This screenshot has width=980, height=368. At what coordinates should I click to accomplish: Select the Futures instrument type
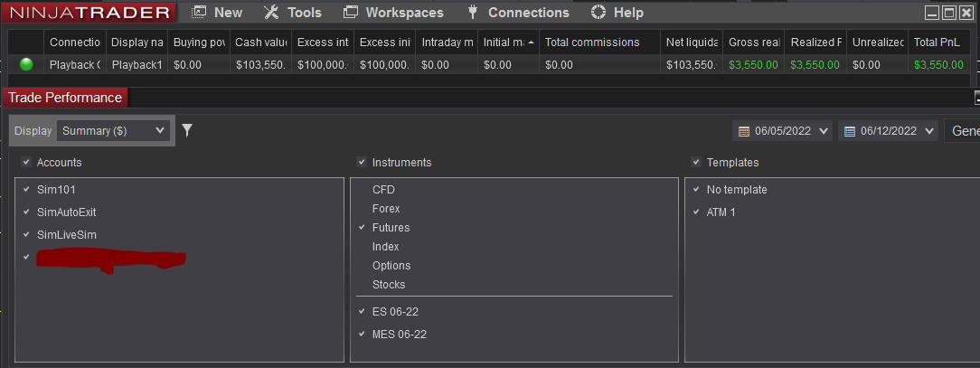(x=391, y=228)
